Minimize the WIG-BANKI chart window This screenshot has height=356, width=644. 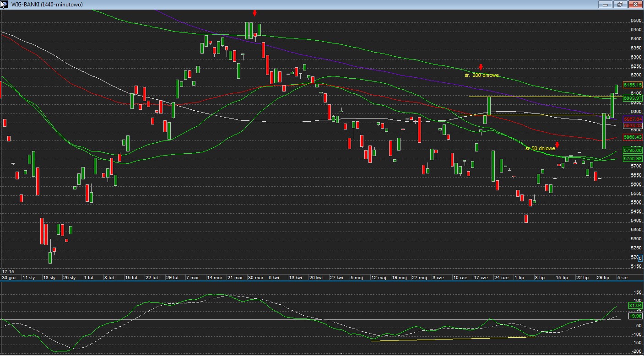[x=606, y=4]
